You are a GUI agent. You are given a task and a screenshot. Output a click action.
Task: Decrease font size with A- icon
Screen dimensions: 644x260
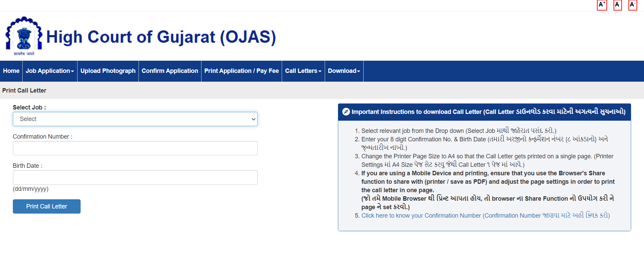632,5
